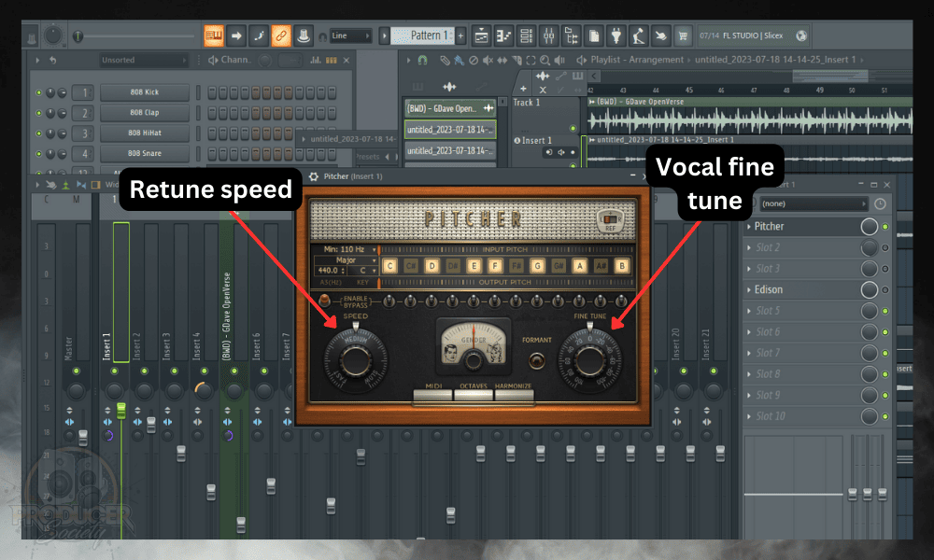
Task: Select the Slot 2 effect slot
Action: point(803,247)
